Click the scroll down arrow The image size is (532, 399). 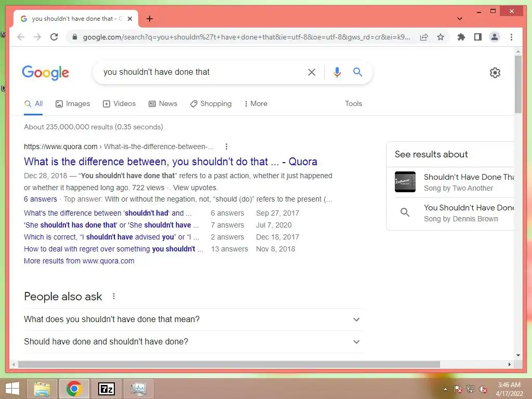[518, 355]
